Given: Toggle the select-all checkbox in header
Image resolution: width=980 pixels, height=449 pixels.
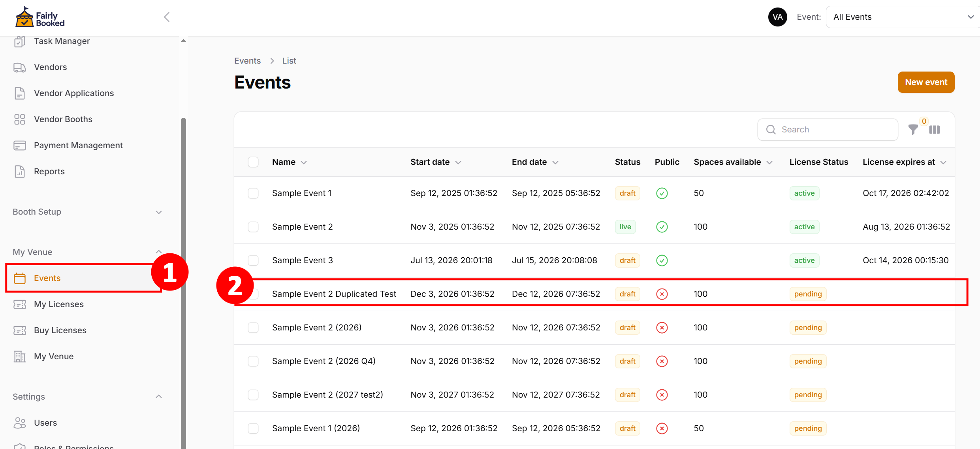Looking at the screenshot, I should click(x=253, y=162).
